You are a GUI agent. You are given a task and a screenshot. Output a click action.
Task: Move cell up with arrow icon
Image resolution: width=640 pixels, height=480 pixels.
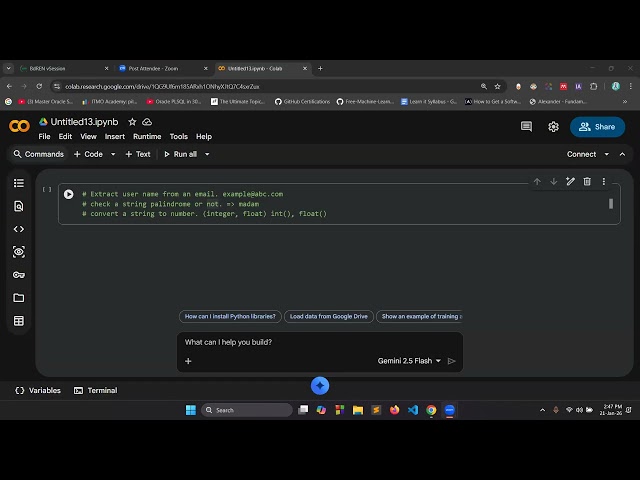coord(537,182)
